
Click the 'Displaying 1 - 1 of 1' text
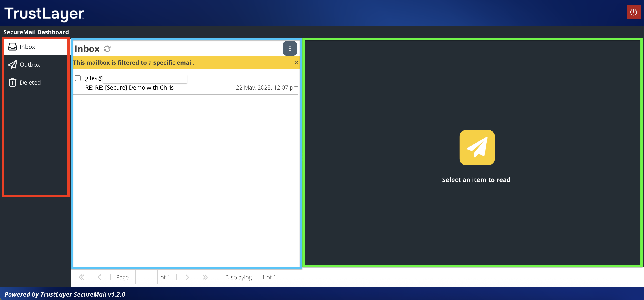251,277
